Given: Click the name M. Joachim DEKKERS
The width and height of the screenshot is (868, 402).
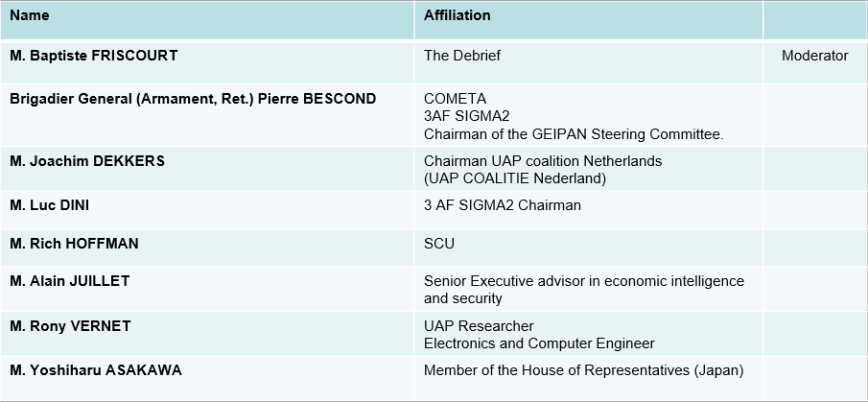Looking at the screenshot, I should (x=87, y=161).
